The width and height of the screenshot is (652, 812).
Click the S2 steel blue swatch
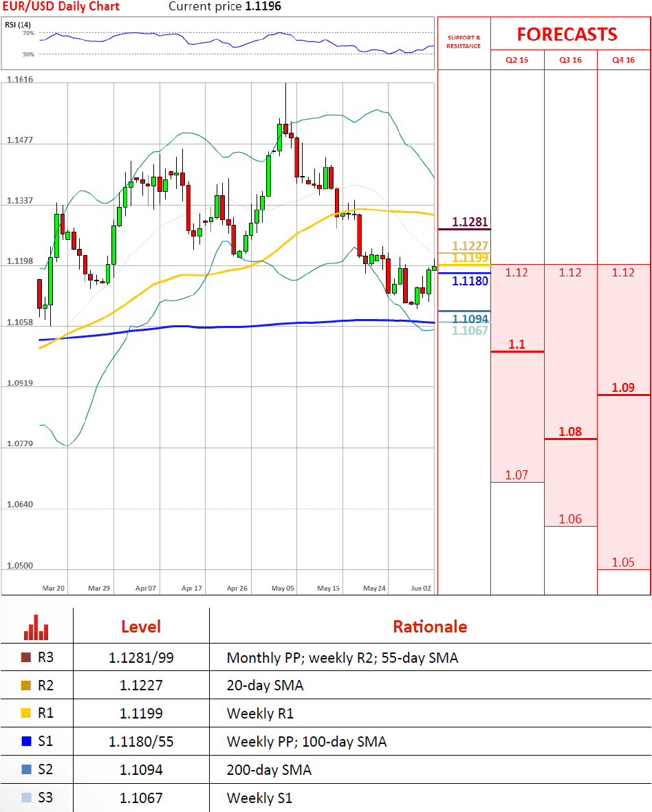(x=26, y=770)
